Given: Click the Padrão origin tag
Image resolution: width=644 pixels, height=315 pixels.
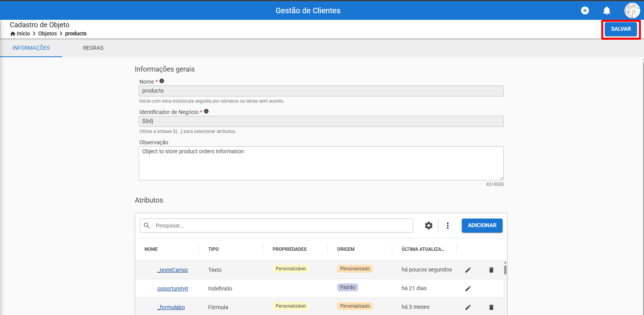Looking at the screenshot, I should [348, 287].
